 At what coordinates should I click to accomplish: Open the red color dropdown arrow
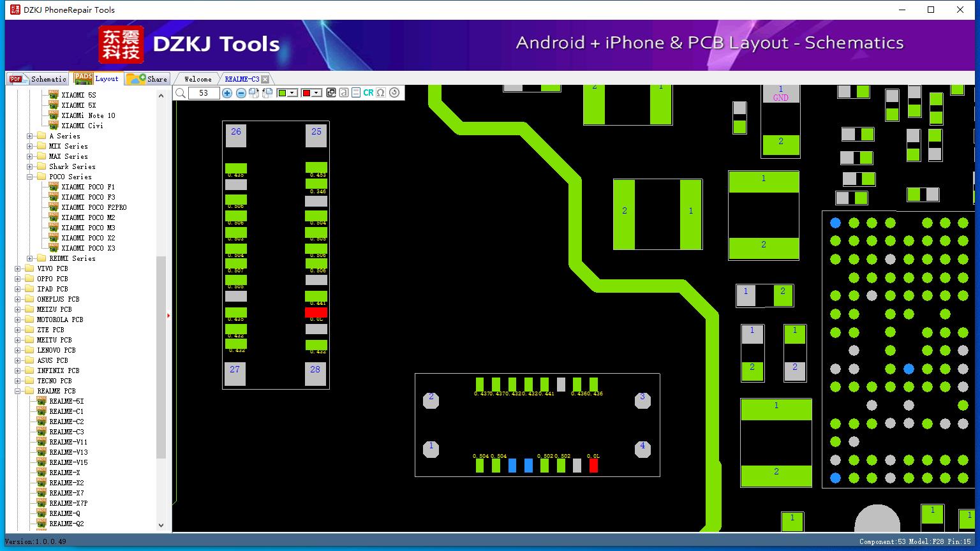(x=316, y=93)
